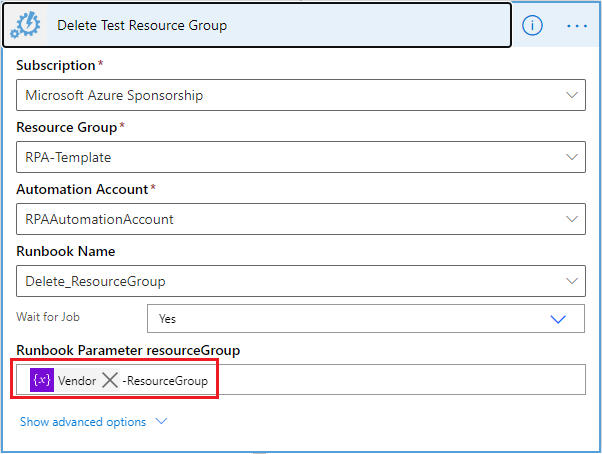Image resolution: width=602 pixels, height=454 pixels.
Task: Open the info icon in header
Action: coord(532,26)
